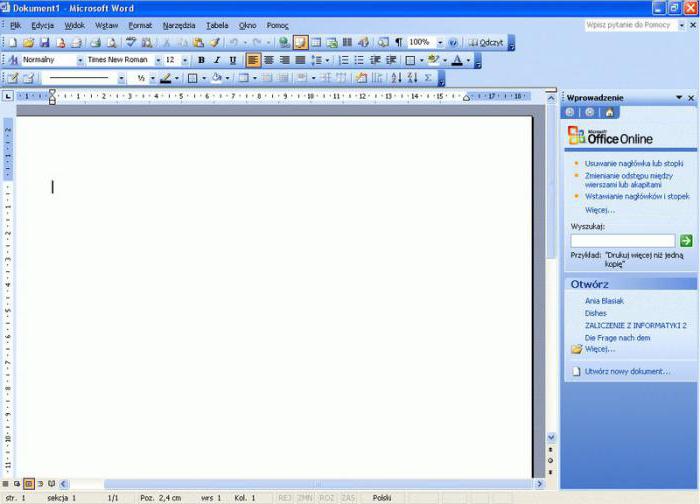Click the Styles and Formatting icon
The image size is (700, 504).
pos(13,60)
